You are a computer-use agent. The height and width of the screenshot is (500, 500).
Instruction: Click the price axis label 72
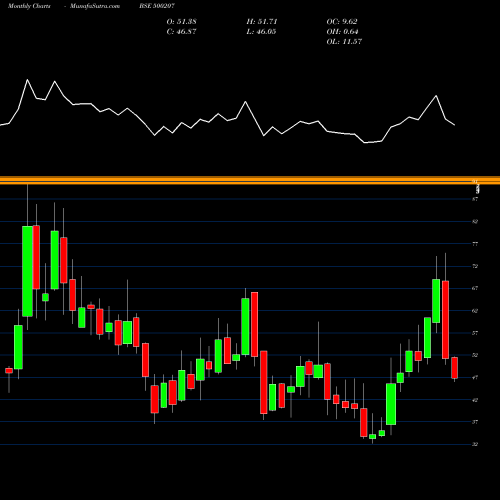pos(475,266)
